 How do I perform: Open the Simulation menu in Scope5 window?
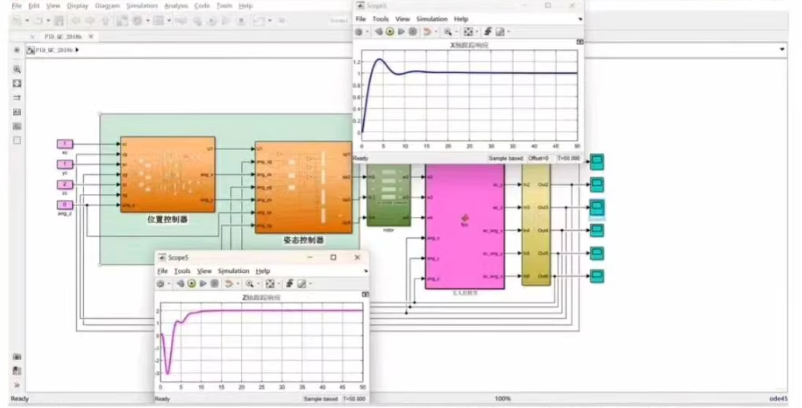click(233, 271)
